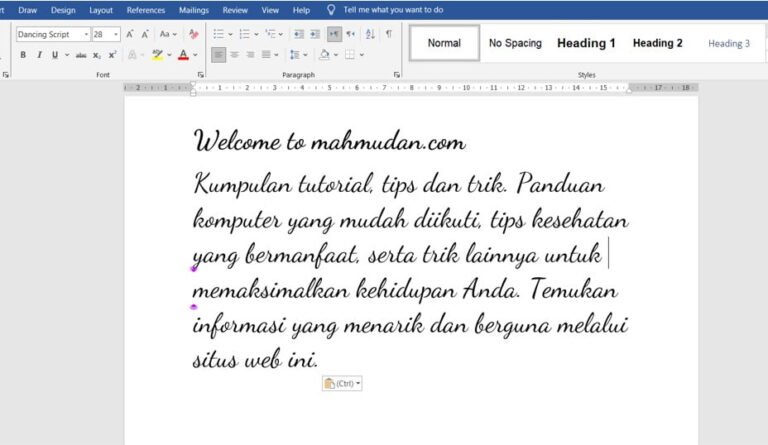Open the Paragraph dialog launcher

(397, 75)
